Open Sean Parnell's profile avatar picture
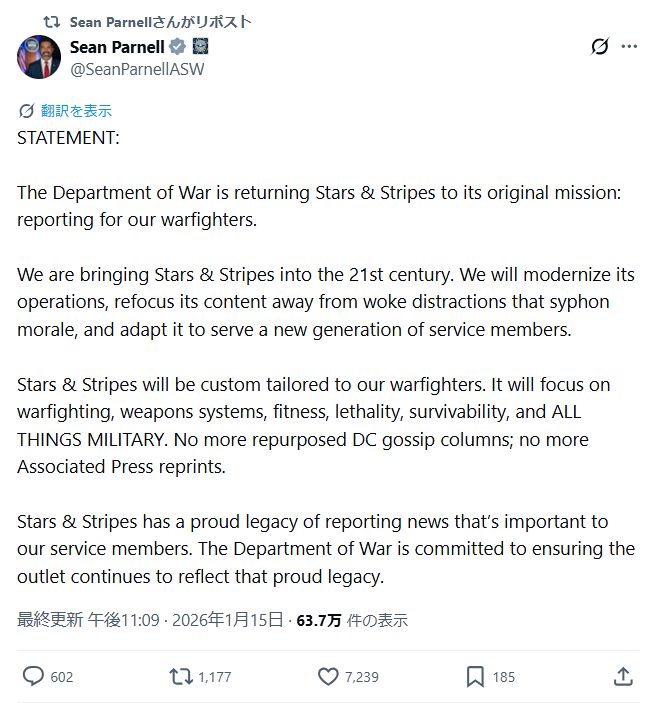This screenshot has height=703, width=657. point(39,57)
